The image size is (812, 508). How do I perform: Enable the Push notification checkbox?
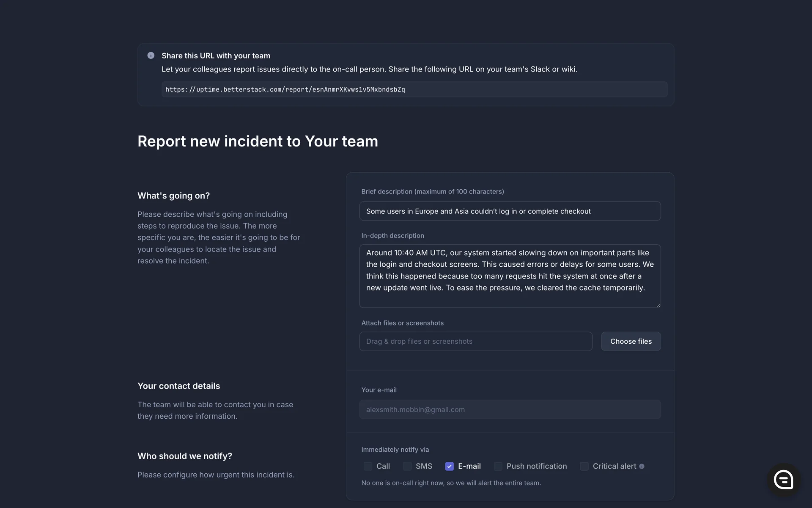(x=498, y=466)
